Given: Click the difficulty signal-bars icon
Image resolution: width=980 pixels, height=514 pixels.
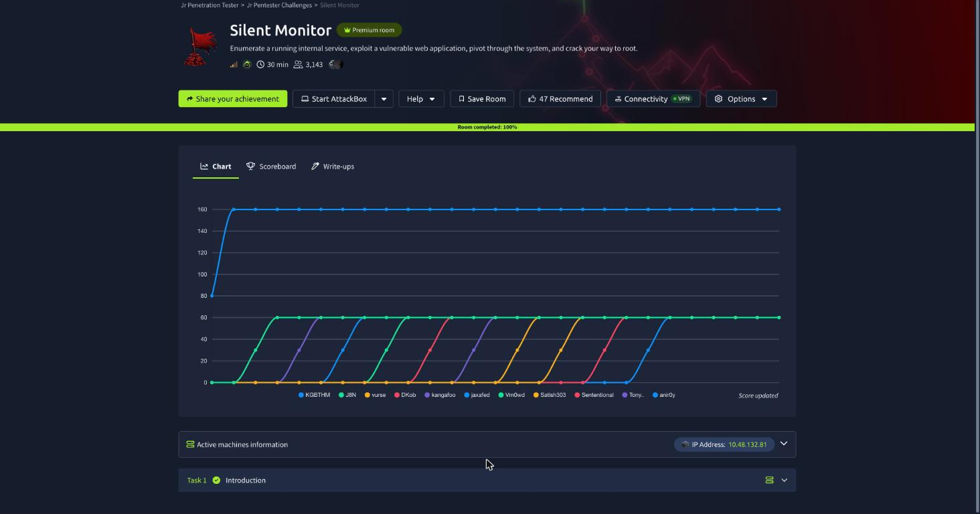Looking at the screenshot, I should click(234, 64).
